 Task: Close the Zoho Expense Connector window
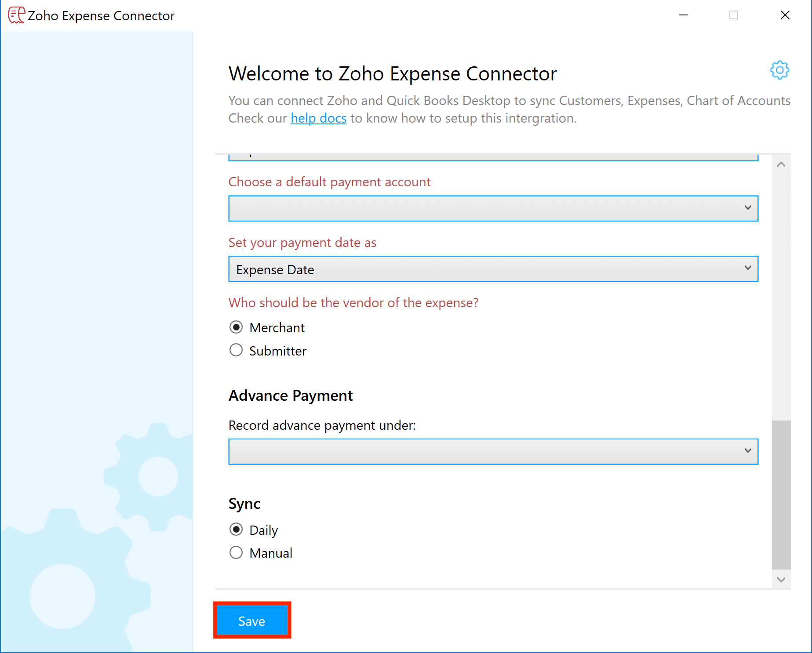click(785, 15)
